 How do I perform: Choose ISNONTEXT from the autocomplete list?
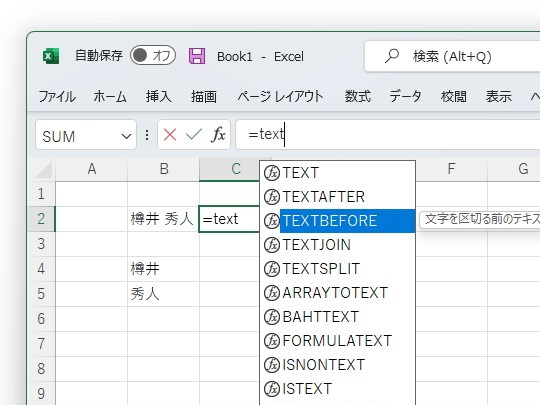pos(338,365)
